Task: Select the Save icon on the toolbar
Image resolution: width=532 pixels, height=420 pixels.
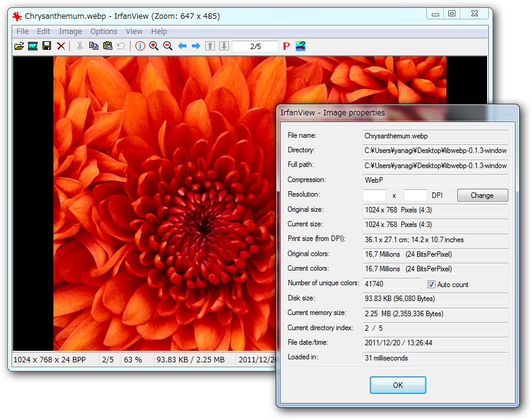Action: tap(46, 46)
